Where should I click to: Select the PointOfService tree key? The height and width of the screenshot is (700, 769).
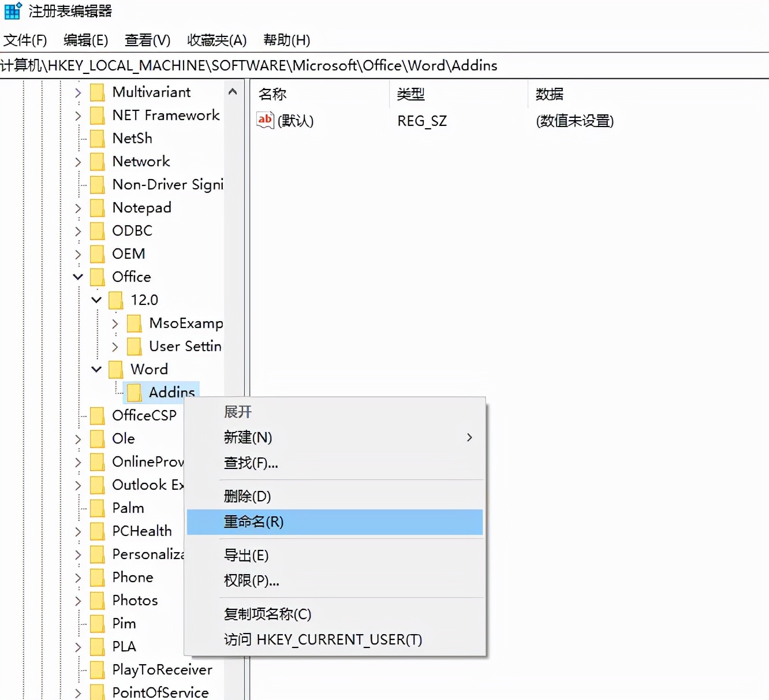click(160, 692)
